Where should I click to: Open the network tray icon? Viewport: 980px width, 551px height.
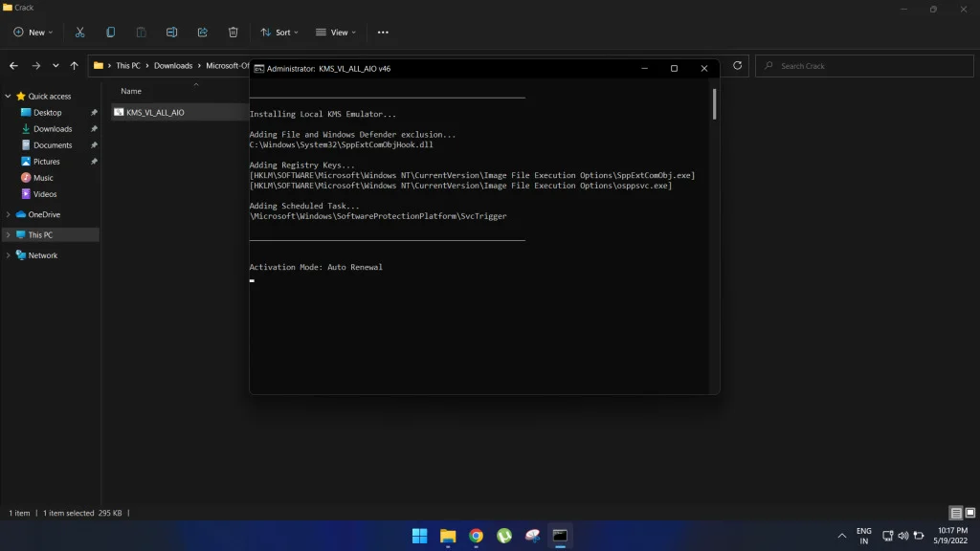point(887,536)
